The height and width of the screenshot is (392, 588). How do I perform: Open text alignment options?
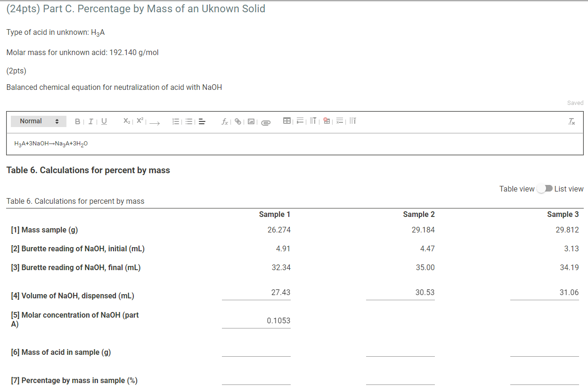tap(202, 121)
